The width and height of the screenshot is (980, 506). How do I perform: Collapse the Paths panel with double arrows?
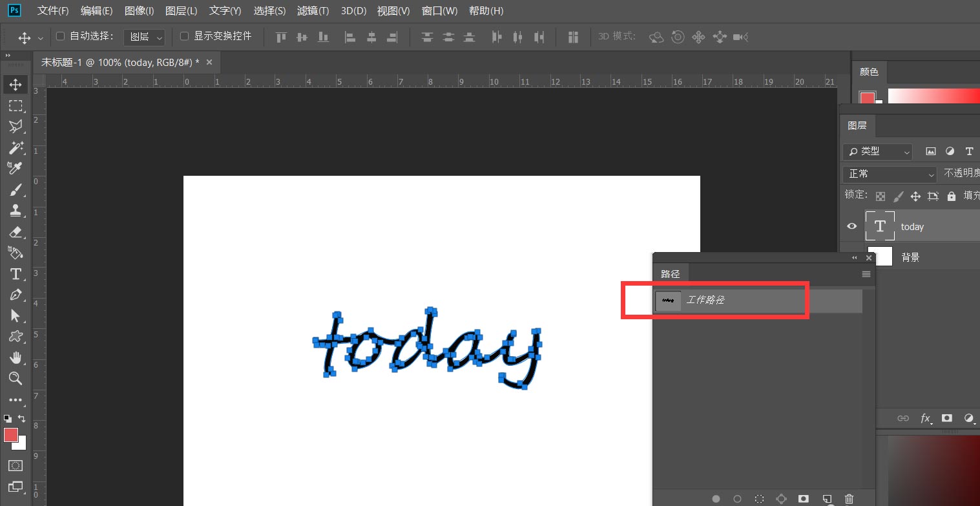tap(855, 258)
